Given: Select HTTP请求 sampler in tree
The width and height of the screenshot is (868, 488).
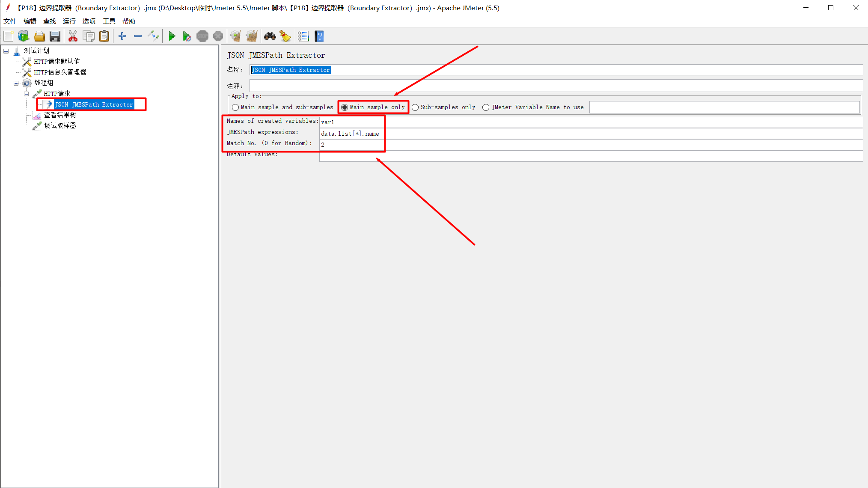Looking at the screenshot, I should [57, 94].
